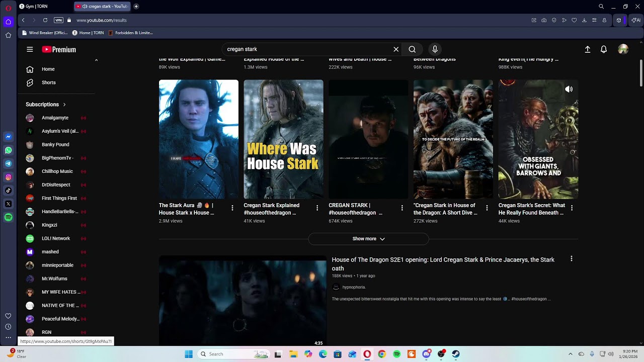644x362 pixels.
Task: Switch to the Gym | TORN tab
Action: 36,7
